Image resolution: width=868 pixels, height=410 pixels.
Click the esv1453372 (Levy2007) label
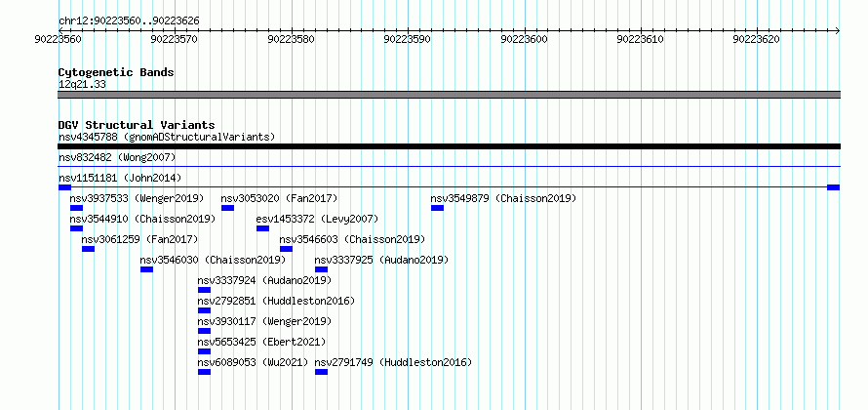click(317, 219)
